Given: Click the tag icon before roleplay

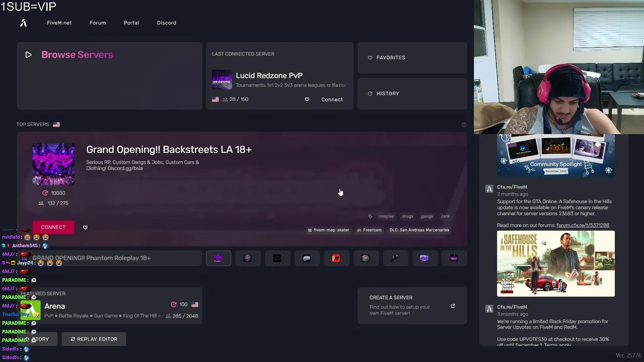Looking at the screenshot, I should 370,216.
